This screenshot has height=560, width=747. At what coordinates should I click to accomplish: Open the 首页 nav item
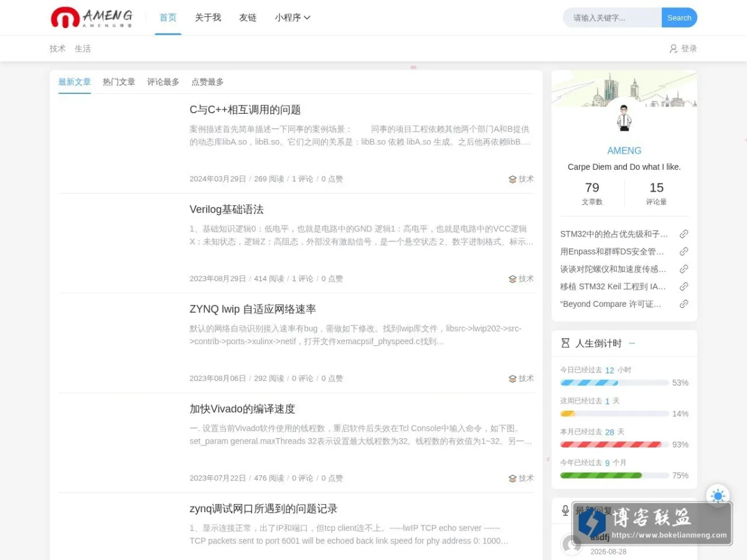coord(168,17)
